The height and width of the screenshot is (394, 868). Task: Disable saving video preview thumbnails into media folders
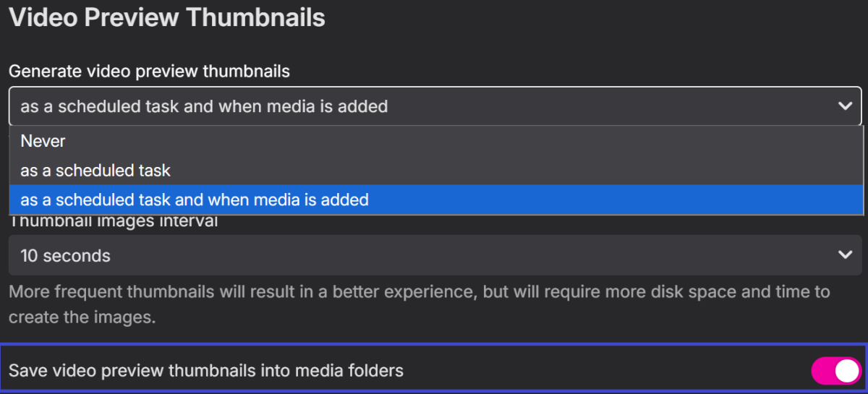coord(836,371)
